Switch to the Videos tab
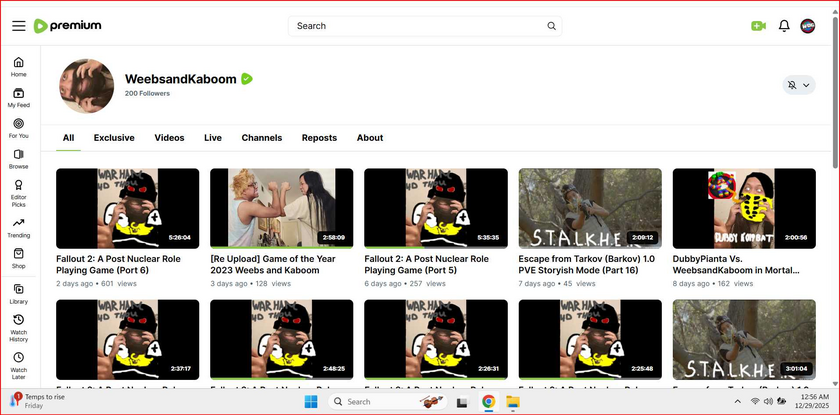This screenshot has height=415, width=840. pos(169,138)
